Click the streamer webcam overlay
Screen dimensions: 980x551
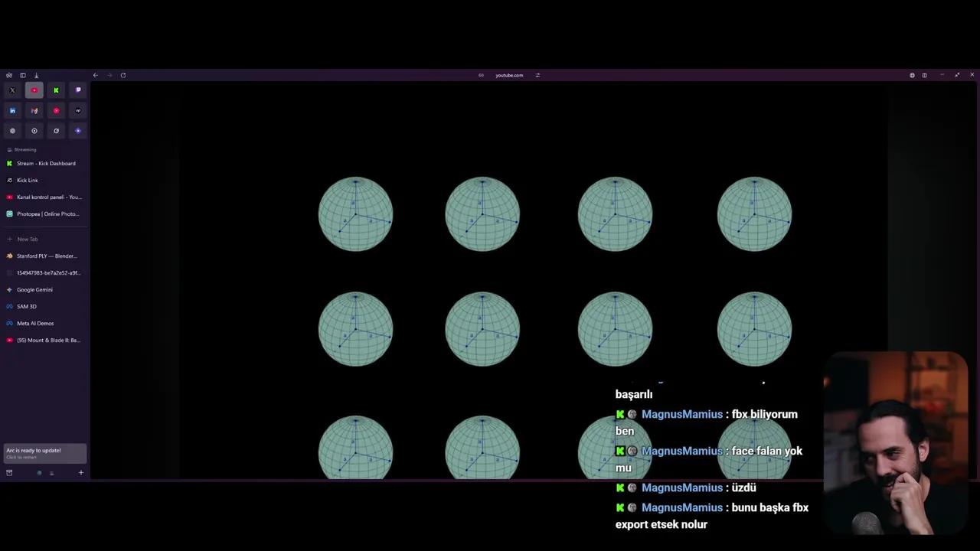tap(897, 443)
